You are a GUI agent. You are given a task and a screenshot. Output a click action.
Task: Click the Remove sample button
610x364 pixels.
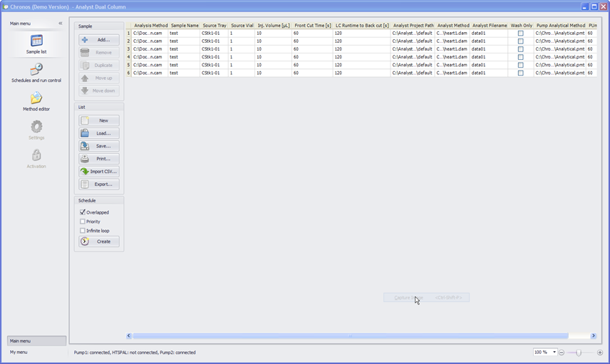[x=99, y=53]
